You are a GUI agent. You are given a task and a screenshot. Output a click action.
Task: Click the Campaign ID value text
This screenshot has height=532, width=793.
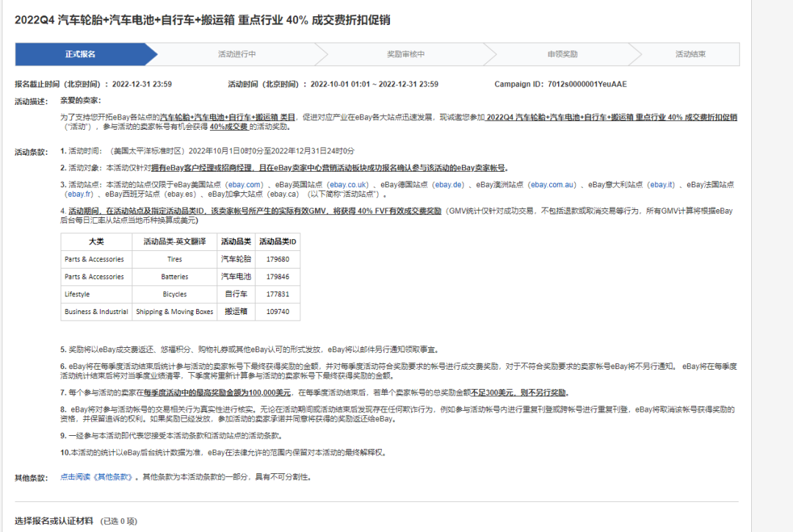click(x=587, y=84)
